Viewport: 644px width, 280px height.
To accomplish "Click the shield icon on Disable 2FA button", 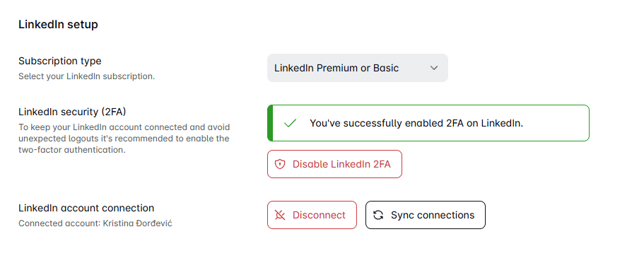I will click(x=280, y=164).
